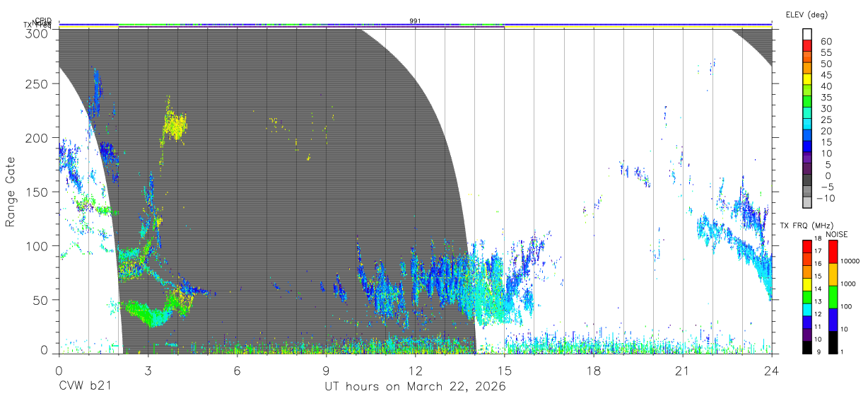868x401 pixels.
Task: Click the "21" hour tick on time axis
Action: [x=683, y=370]
